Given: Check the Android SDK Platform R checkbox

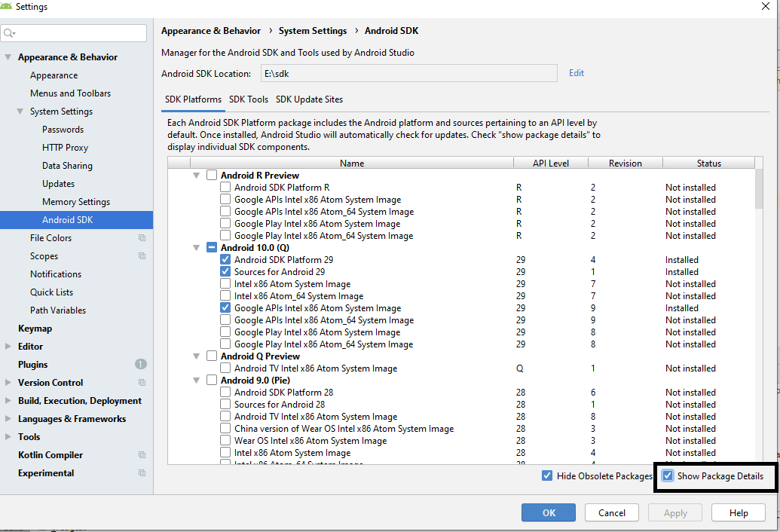Looking at the screenshot, I should 225,188.
